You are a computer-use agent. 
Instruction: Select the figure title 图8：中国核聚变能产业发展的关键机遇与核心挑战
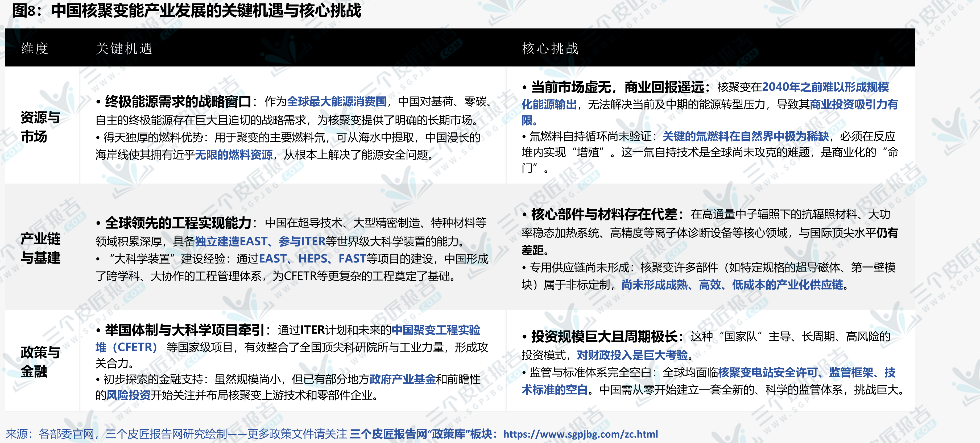pyautogui.click(x=187, y=11)
